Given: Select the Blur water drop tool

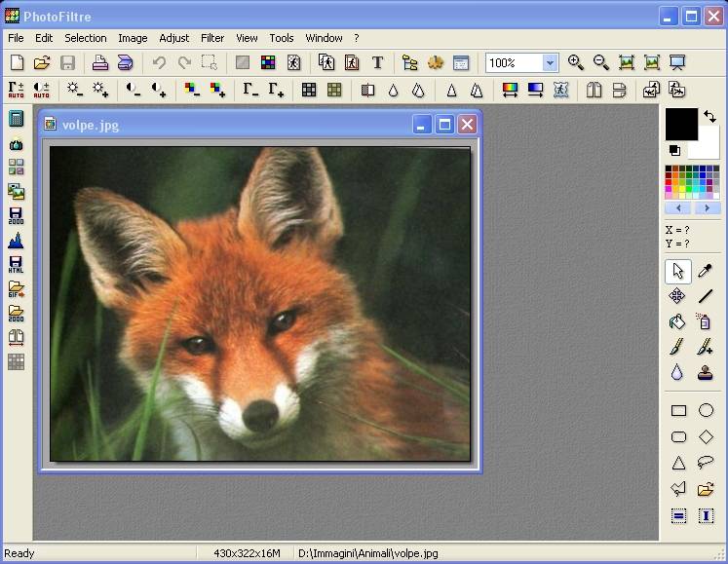Looking at the screenshot, I should [x=677, y=372].
